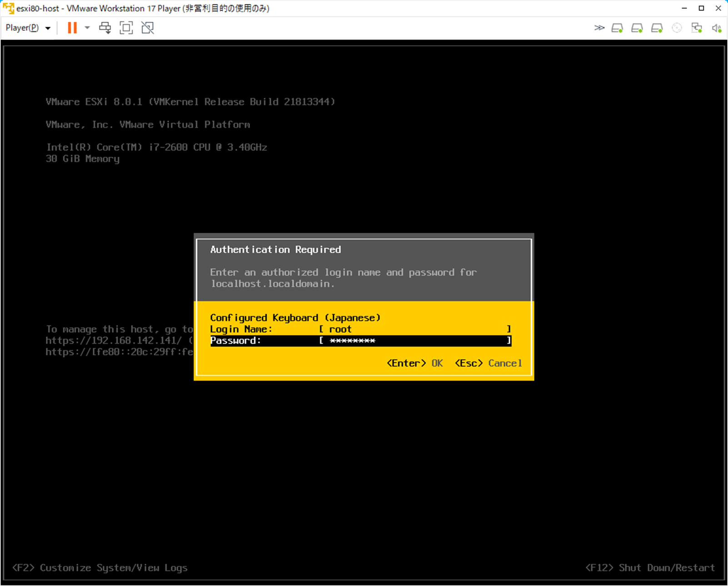Click the 'Intel(R) Core(TM) i7-2600 CPU' line
Viewport: 728px width, 586px height.
(x=156, y=147)
